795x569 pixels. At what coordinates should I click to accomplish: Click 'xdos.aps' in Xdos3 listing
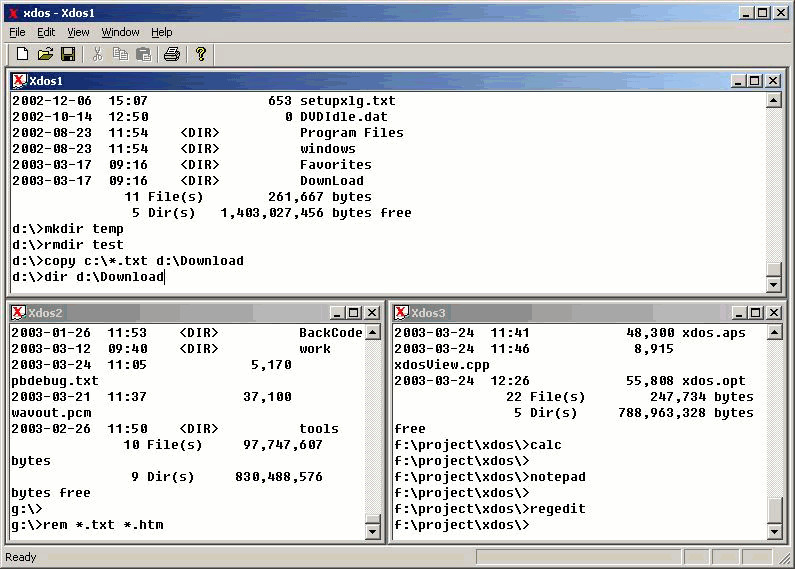point(713,333)
